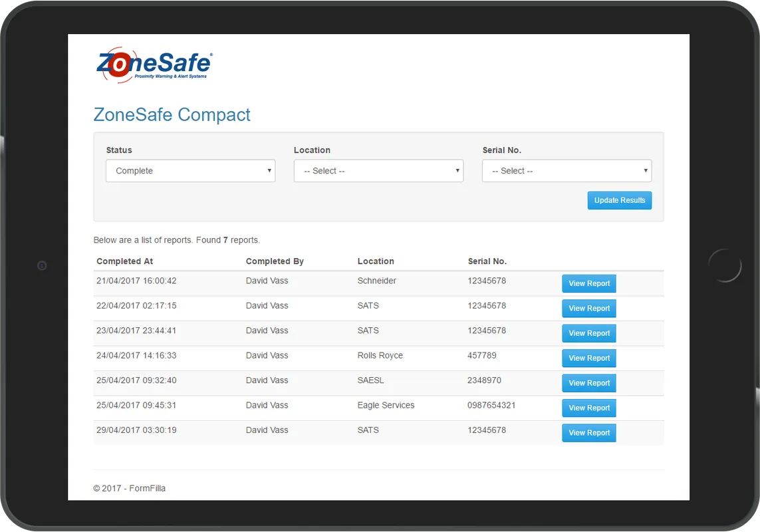
Task: Click serial number 2348970
Action: click(x=484, y=380)
